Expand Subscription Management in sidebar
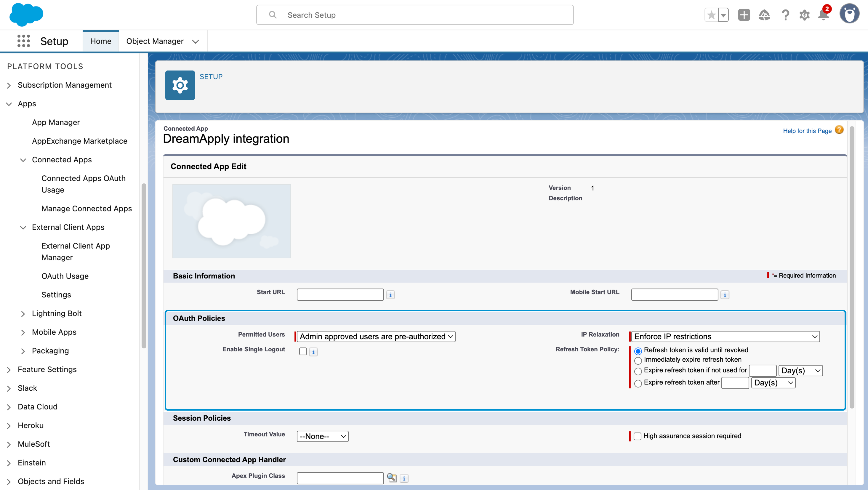Viewport: 868px width, 490px height. tap(9, 86)
